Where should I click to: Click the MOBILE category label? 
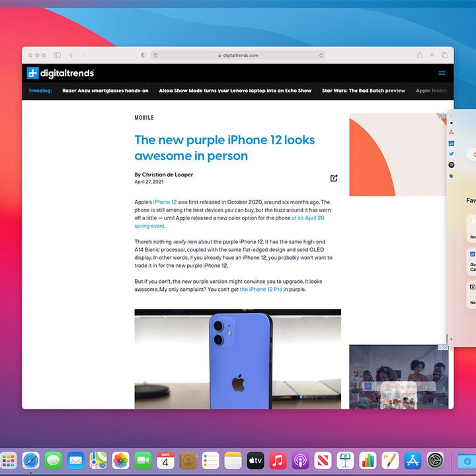(144, 118)
